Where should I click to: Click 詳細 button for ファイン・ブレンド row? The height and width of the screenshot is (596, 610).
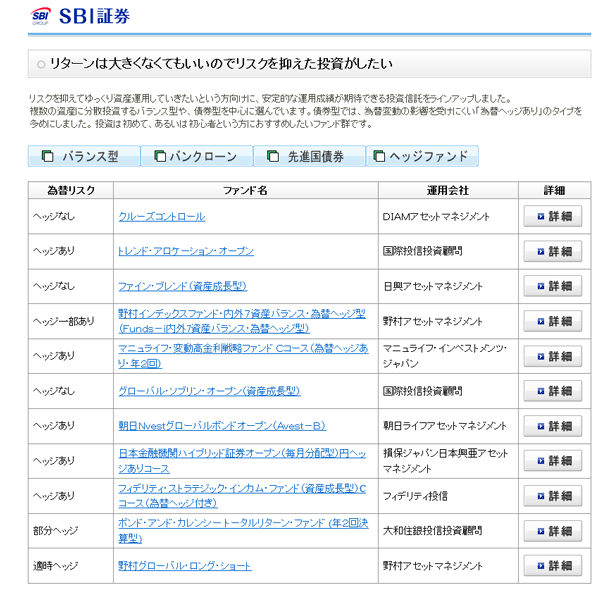[x=553, y=286]
